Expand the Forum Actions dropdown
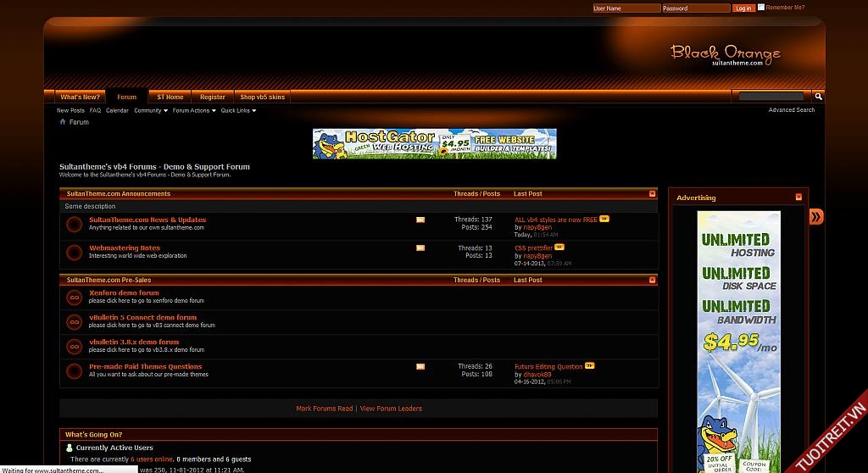The image size is (868, 473). point(194,110)
